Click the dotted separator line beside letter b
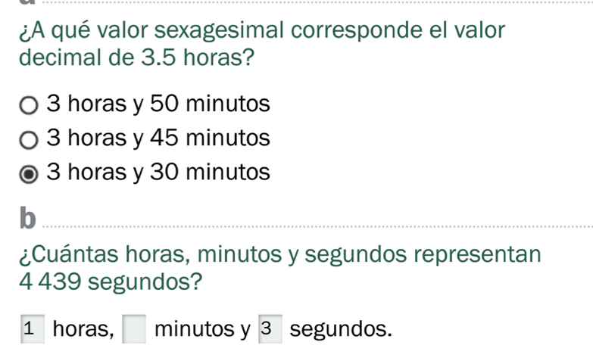The width and height of the screenshot is (593, 364). click(x=317, y=227)
